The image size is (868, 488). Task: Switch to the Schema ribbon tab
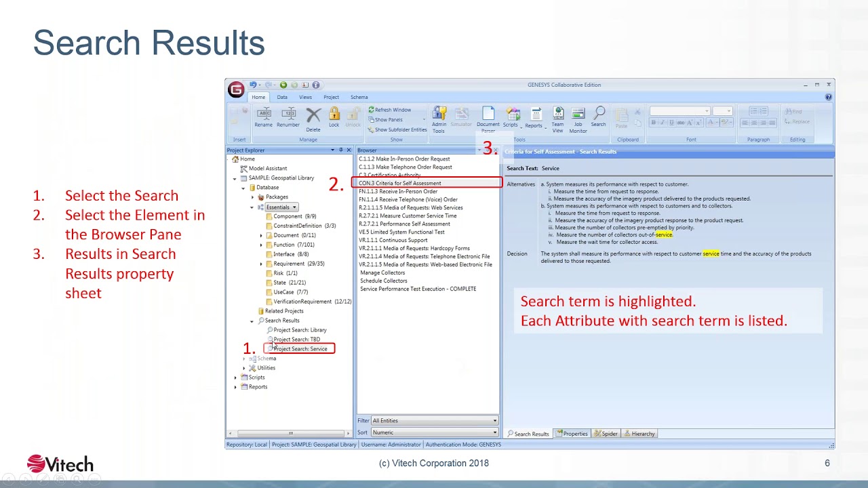coord(359,97)
